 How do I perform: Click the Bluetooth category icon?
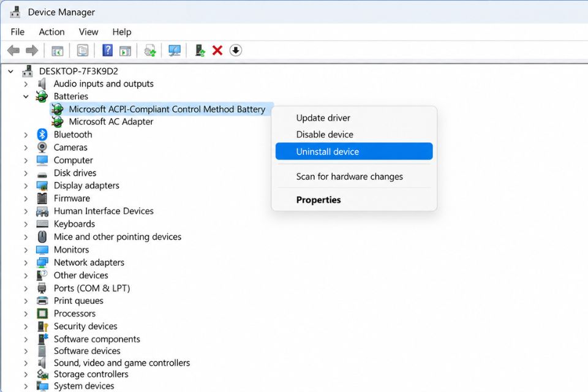(x=42, y=134)
